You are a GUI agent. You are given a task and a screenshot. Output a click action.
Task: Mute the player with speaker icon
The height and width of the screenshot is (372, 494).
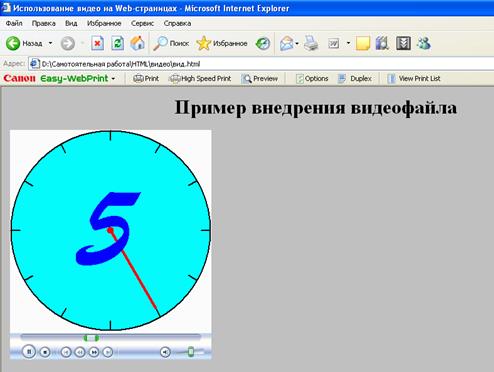tap(165, 352)
